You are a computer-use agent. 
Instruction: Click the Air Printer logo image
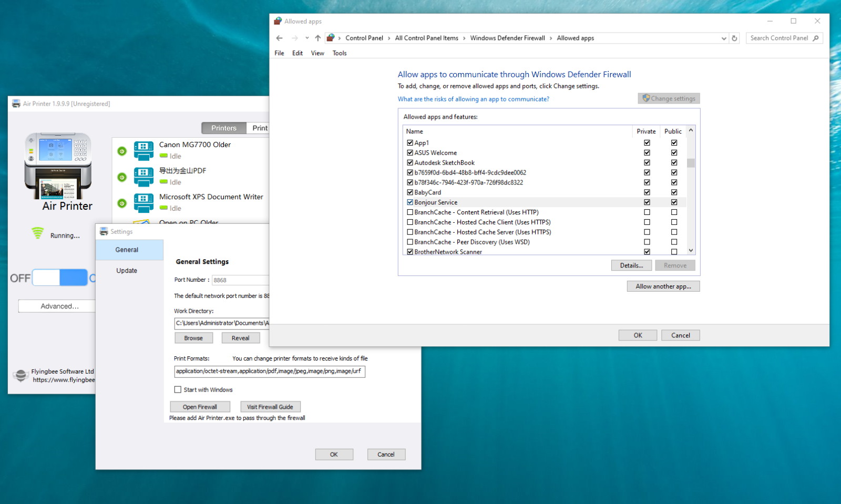pos(58,166)
